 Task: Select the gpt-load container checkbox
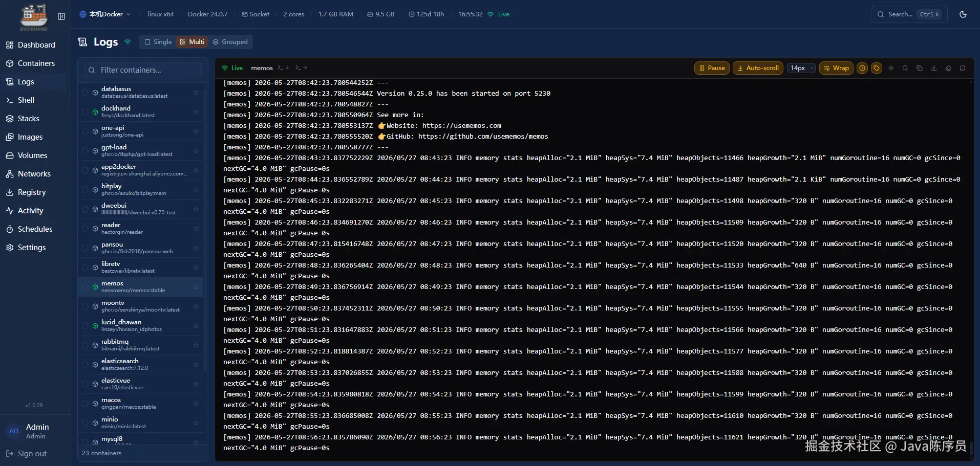pyautogui.click(x=85, y=151)
